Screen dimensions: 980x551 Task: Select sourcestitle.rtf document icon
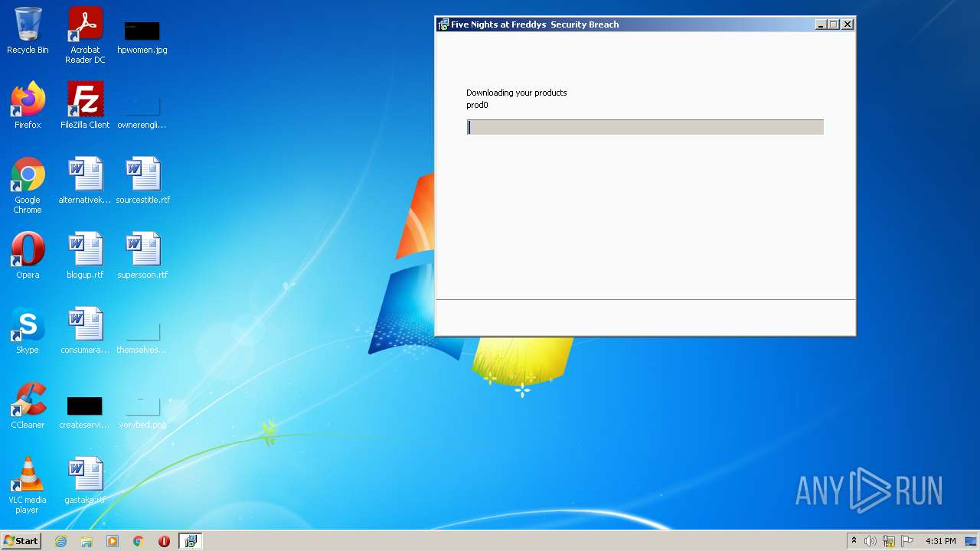[142, 181]
